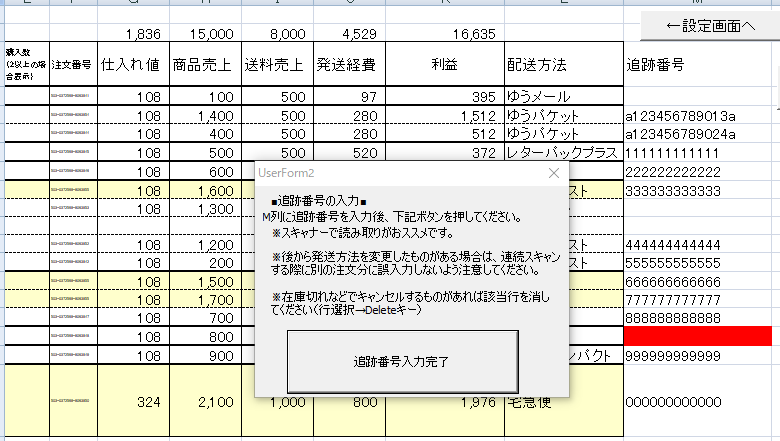Select the 商品売上 header cell

(204, 65)
